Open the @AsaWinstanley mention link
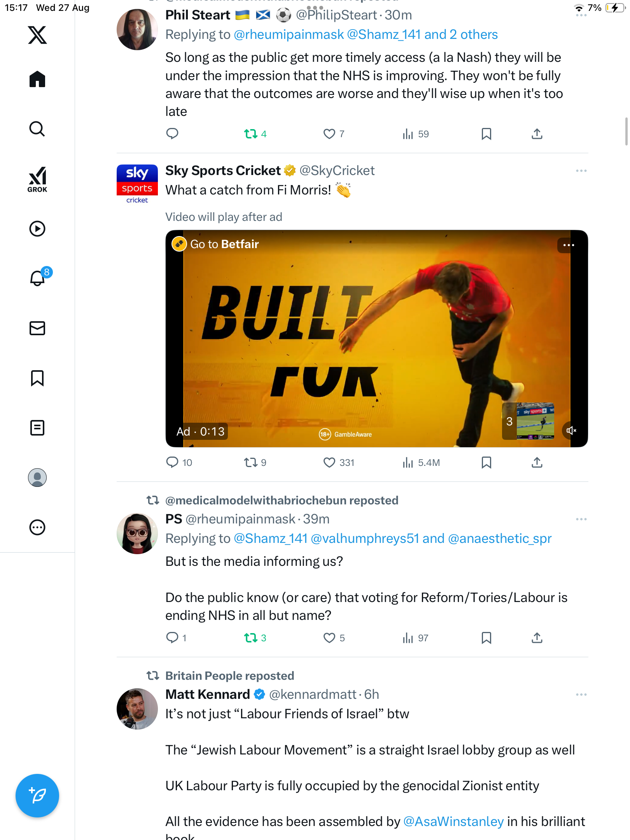Viewport: 630px width, 840px height. 453,821
